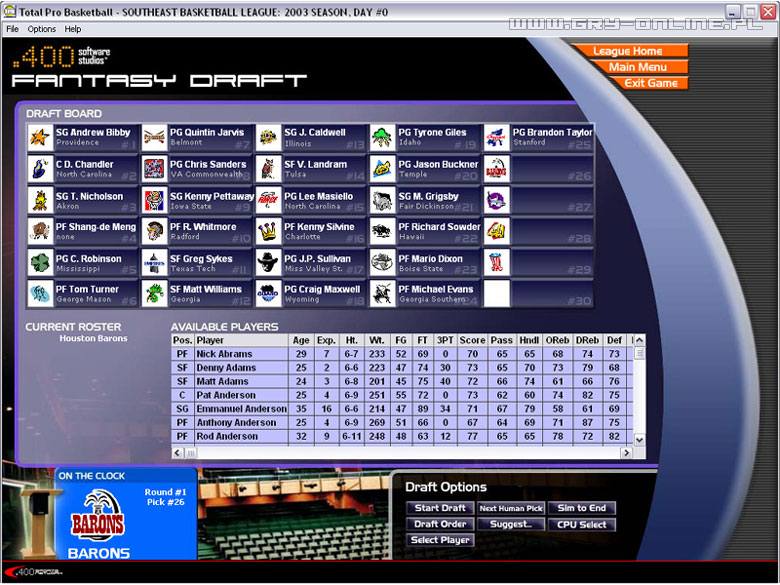
Task: Click team logo beside SG Andrew Bibby
Action: 40,137
